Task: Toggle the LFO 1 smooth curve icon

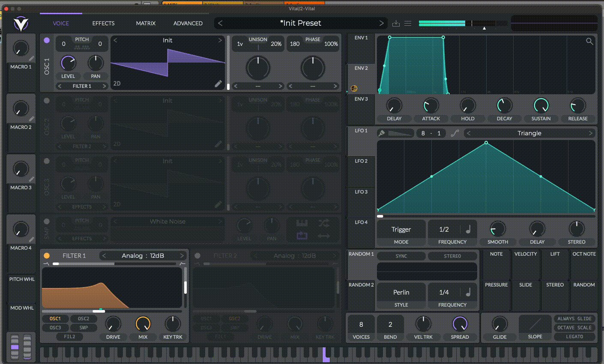Action: point(454,133)
